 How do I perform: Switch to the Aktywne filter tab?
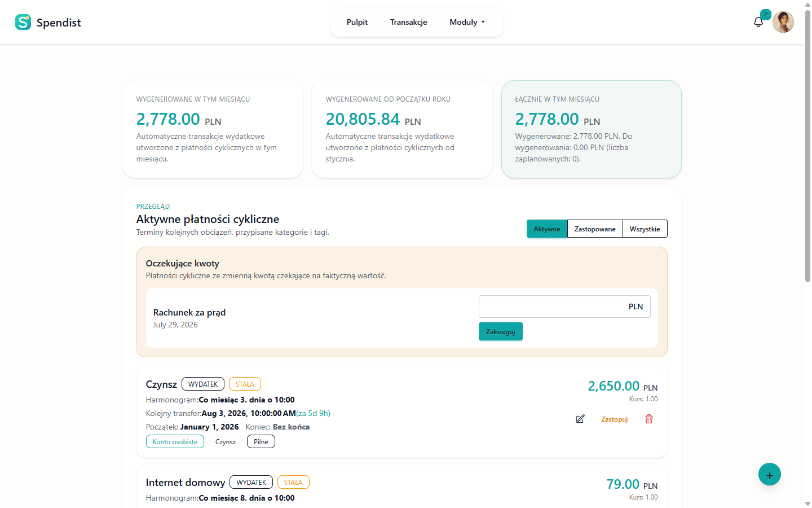click(547, 229)
